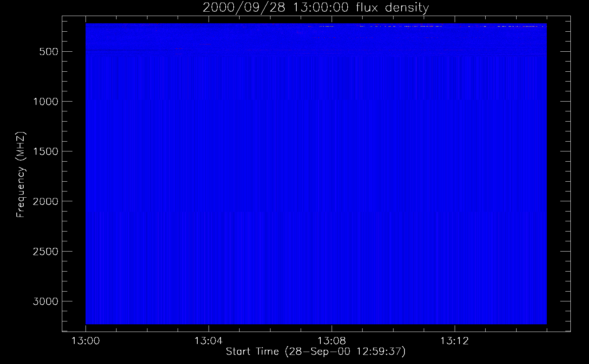Click the 2000 frequency tick label
The image size is (589, 364).
point(46,201)
